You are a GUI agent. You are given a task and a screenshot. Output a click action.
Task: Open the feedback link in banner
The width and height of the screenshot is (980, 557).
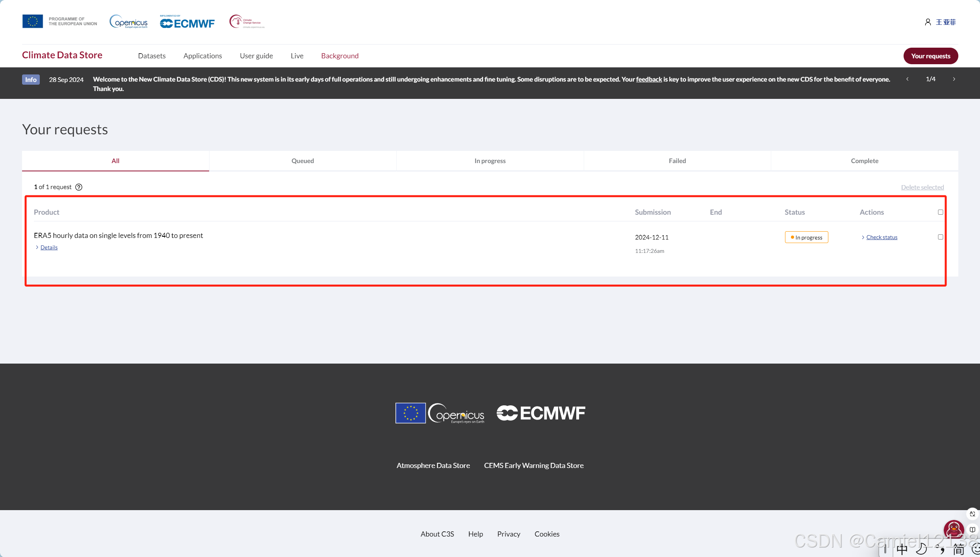(x=649, y=79)
